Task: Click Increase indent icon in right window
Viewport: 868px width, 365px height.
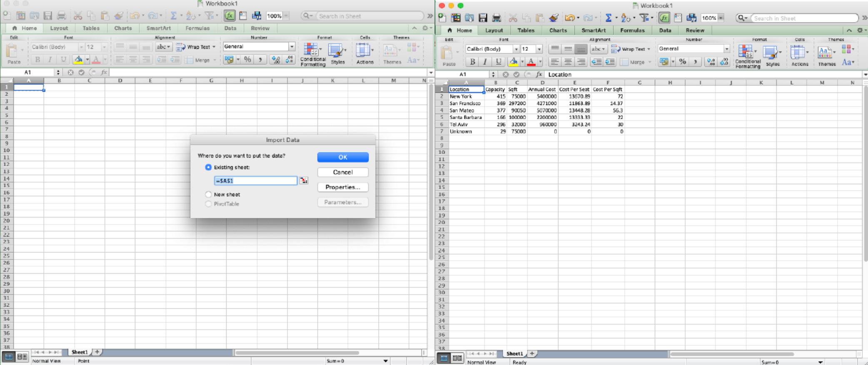Action: tap(610, 62)
